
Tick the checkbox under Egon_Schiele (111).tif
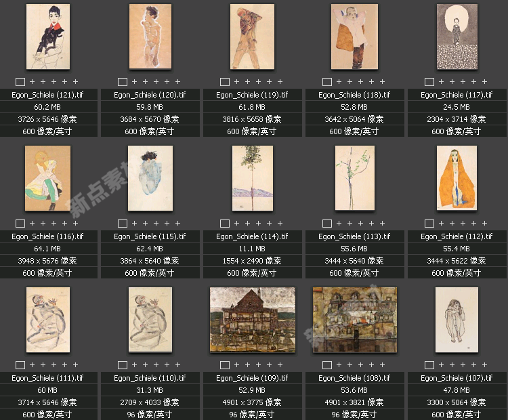[x=20, y=365]
